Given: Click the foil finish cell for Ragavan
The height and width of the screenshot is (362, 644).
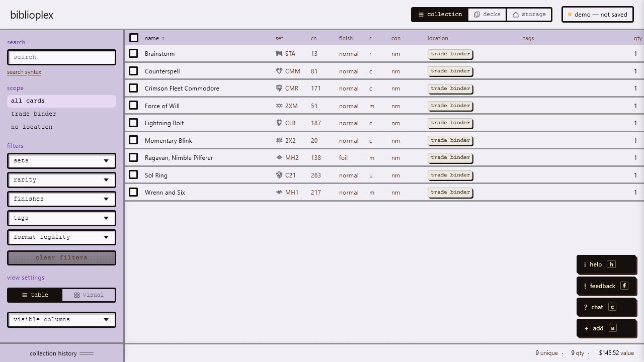Looking at the screenshot, I should (x=343, y=158).
